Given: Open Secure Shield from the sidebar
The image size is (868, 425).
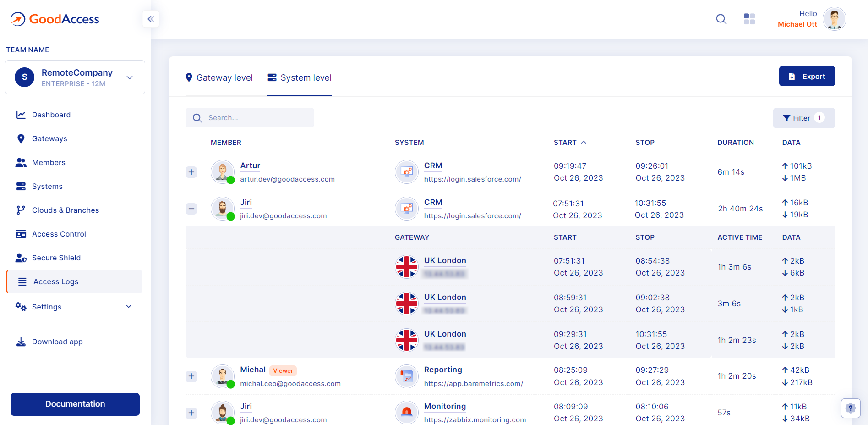Looking at the screenshot, I should 56,258.
